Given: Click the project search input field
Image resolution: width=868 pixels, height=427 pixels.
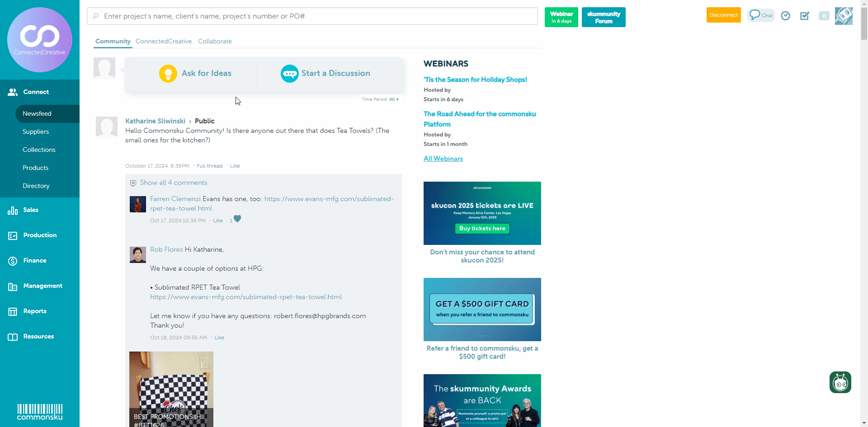Looking at the screenshot, I should (312, 16).
